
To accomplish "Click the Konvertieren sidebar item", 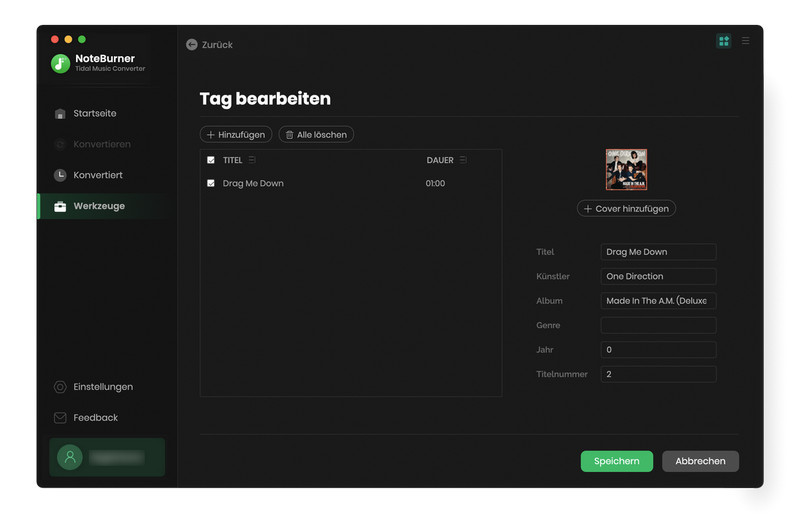I will (x=102, y=144).
